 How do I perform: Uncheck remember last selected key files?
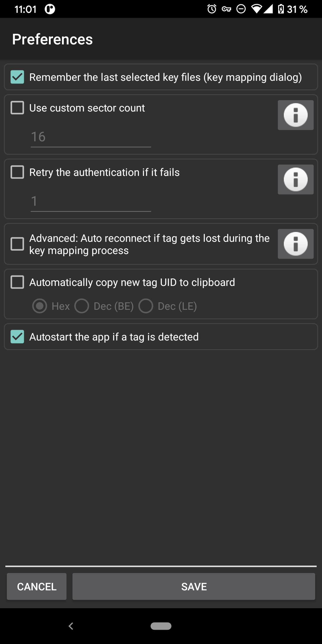tap(17, 77)
